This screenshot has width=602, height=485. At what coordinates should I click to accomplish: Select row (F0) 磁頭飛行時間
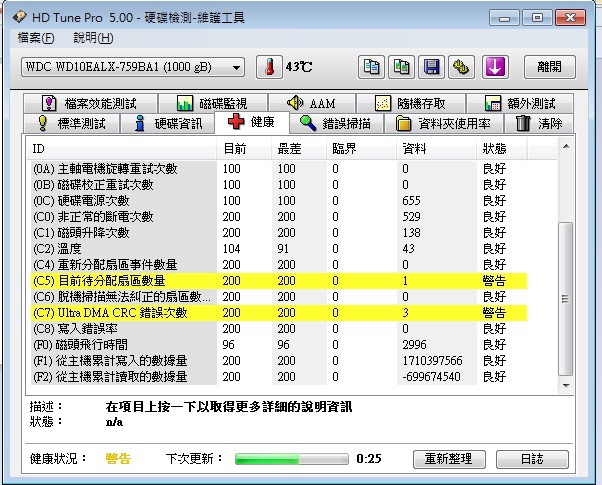click(279, 345)
